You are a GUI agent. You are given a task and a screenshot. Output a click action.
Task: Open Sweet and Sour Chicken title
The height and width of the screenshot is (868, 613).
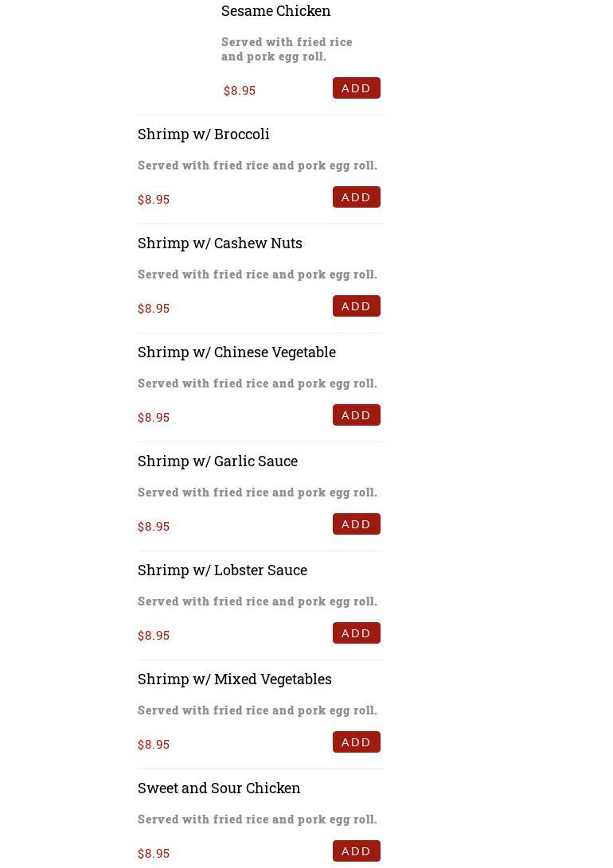(219, 788)
